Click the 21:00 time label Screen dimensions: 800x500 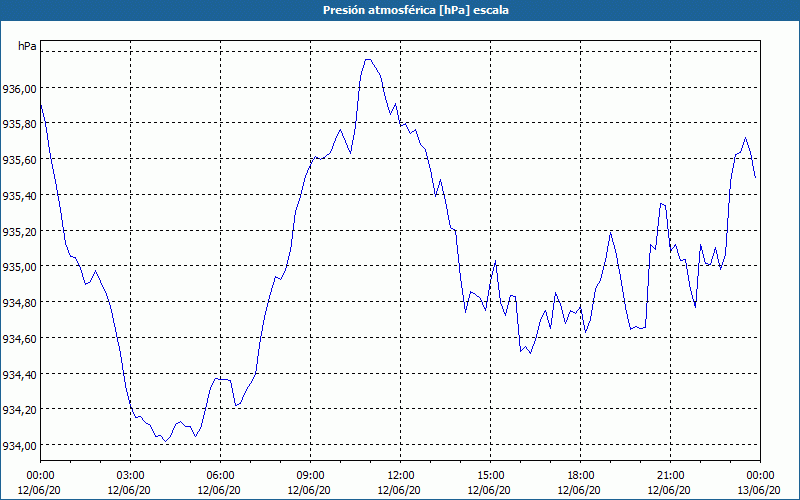(x=670, y=476)
